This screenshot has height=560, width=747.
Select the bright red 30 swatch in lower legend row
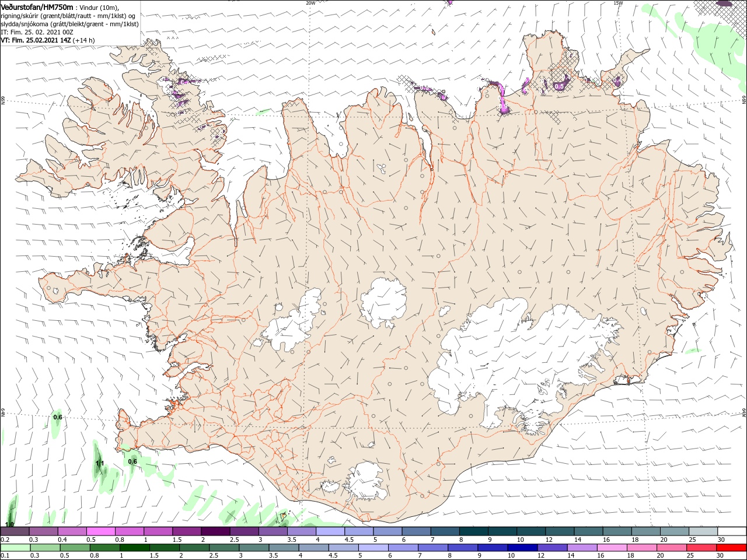coord(731,548)
